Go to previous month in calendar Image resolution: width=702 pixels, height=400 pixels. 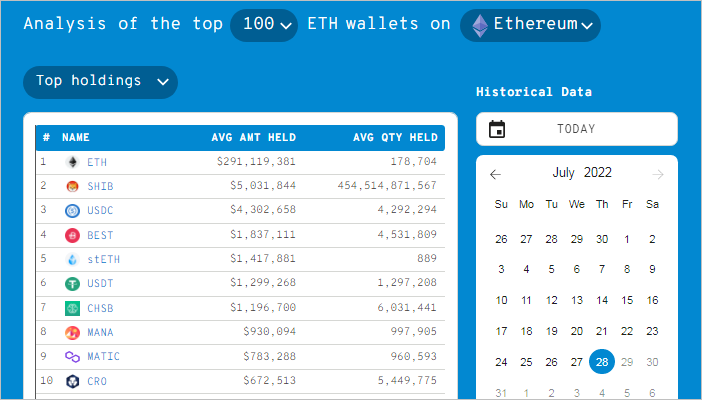495,174
